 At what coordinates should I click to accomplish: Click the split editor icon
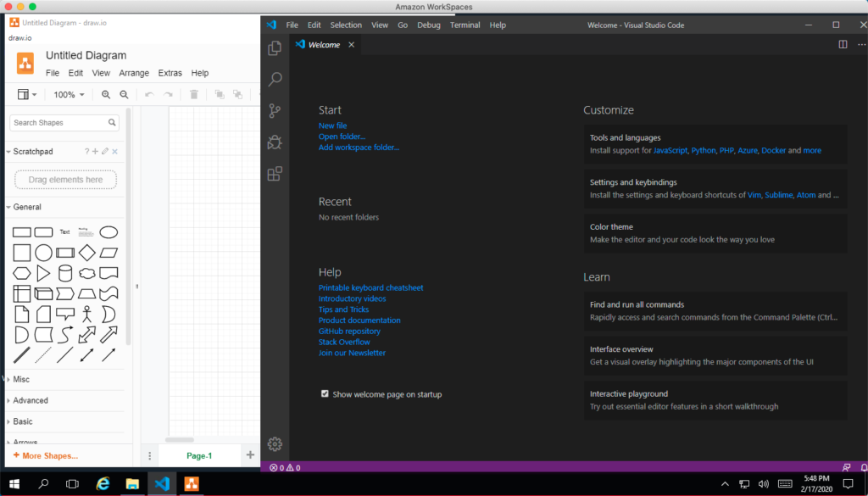(x=843, y=44)
